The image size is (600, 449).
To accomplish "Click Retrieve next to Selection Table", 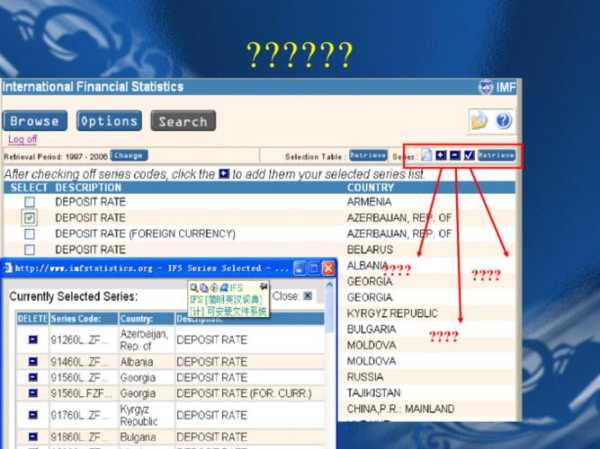I will [367, 156].
